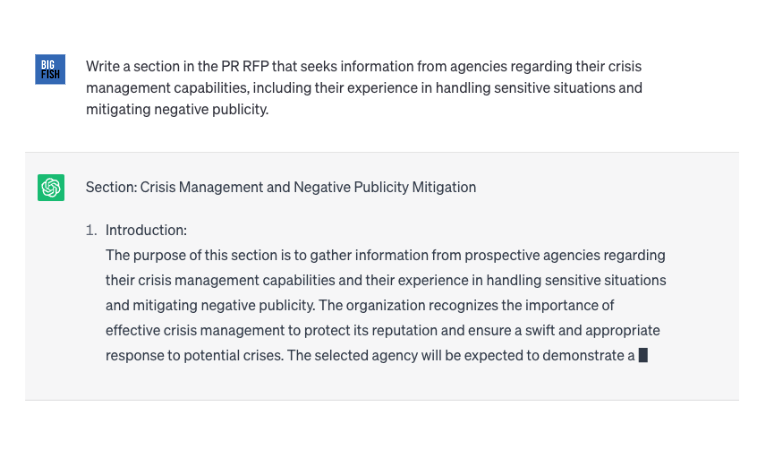Screen dimensions: 758x451
Task: Click the empty gray area below the response text
Action: coord(382,383)
